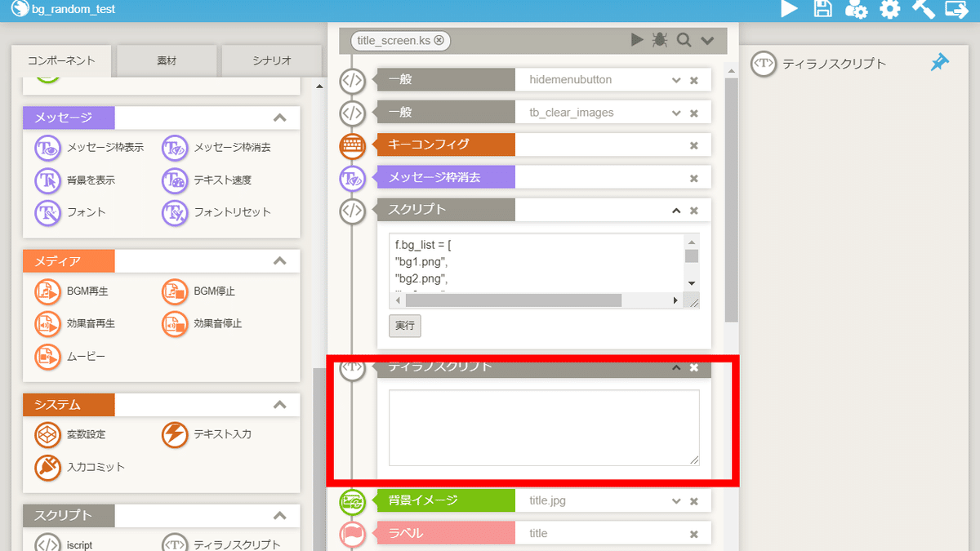980x551 pixels.
Task: Switch to シナリオ tab
Action: tap(272, 61)
